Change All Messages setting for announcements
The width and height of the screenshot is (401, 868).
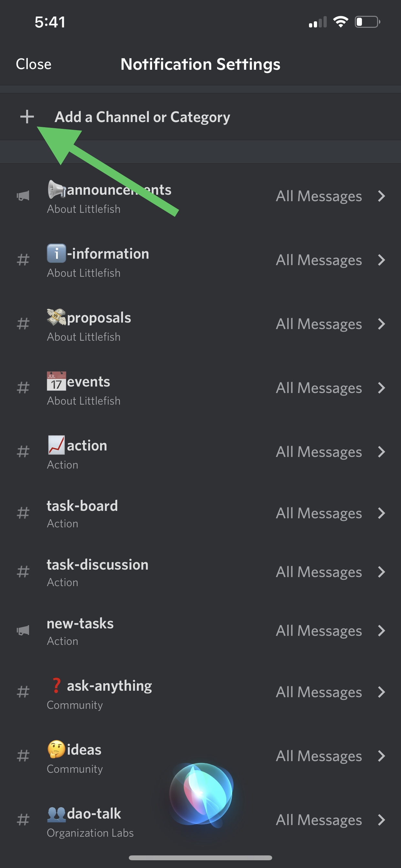pos(319,196)
